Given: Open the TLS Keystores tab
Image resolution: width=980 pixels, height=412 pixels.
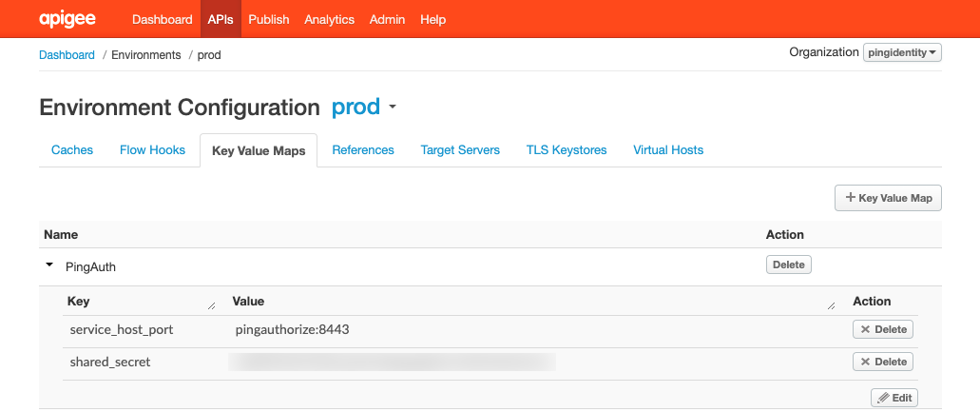Looking at the screenshot, I should 567,150.
